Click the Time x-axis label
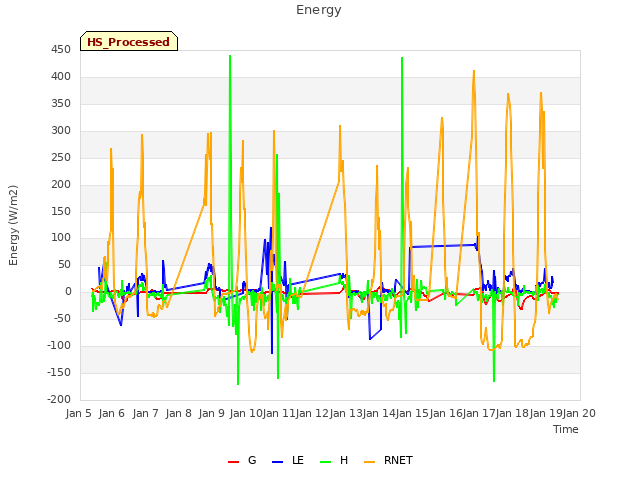 (566, 429)
